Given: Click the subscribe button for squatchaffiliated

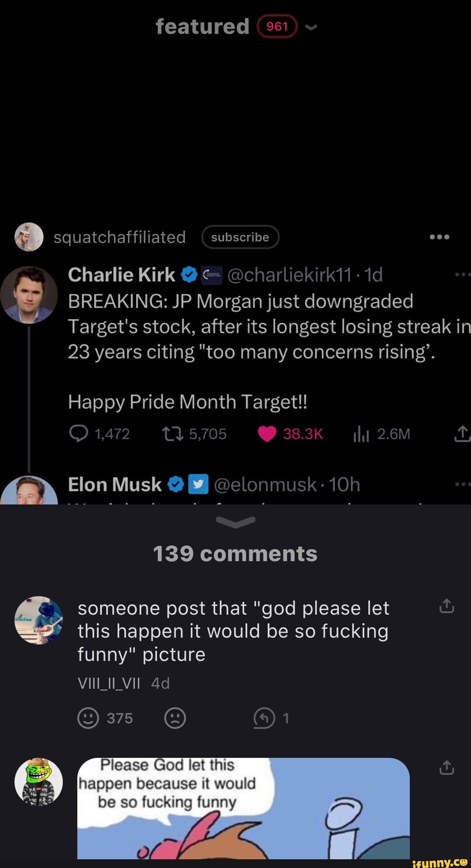Looking at the screenshot, I should (x=240, y=237).
